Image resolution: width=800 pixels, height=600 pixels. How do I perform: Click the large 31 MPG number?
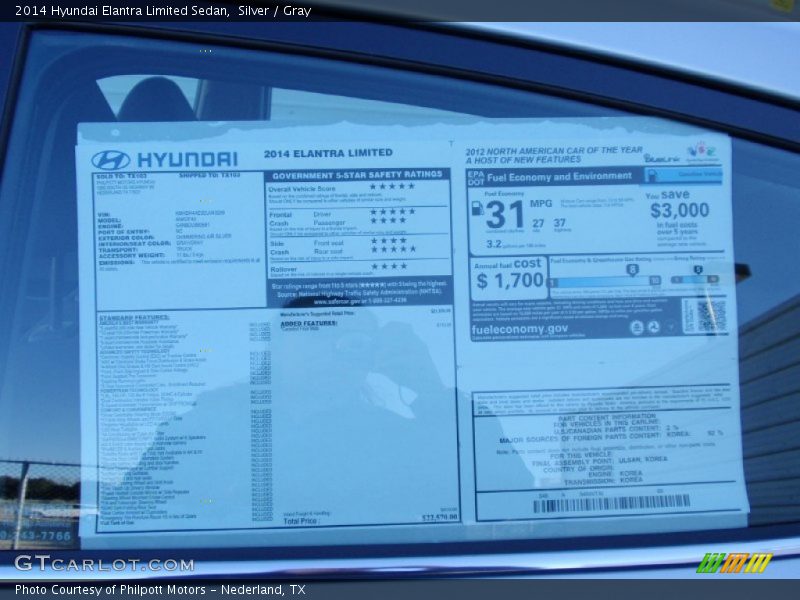505,214
